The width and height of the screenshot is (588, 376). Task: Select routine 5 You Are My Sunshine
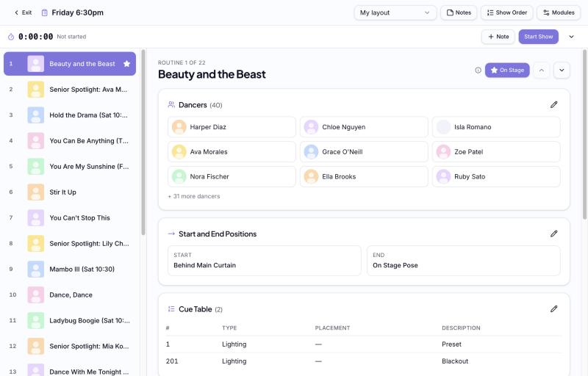[x=70, y=166]
